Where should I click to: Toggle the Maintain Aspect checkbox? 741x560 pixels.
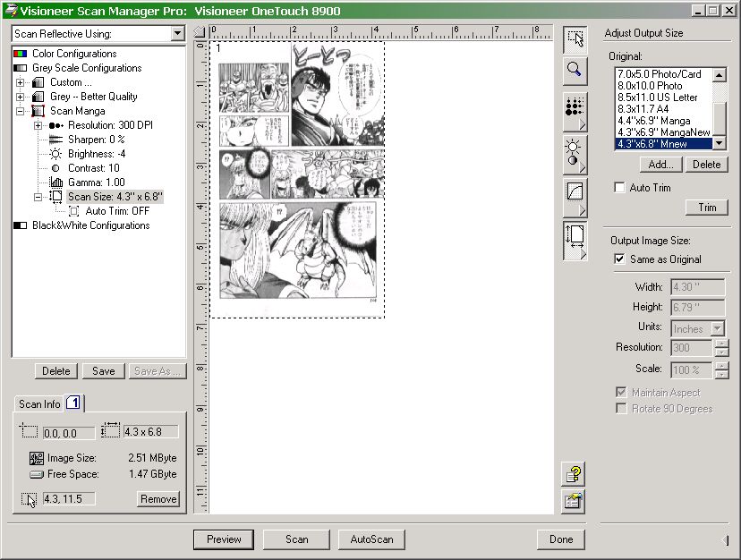click(x=621, y=392)
